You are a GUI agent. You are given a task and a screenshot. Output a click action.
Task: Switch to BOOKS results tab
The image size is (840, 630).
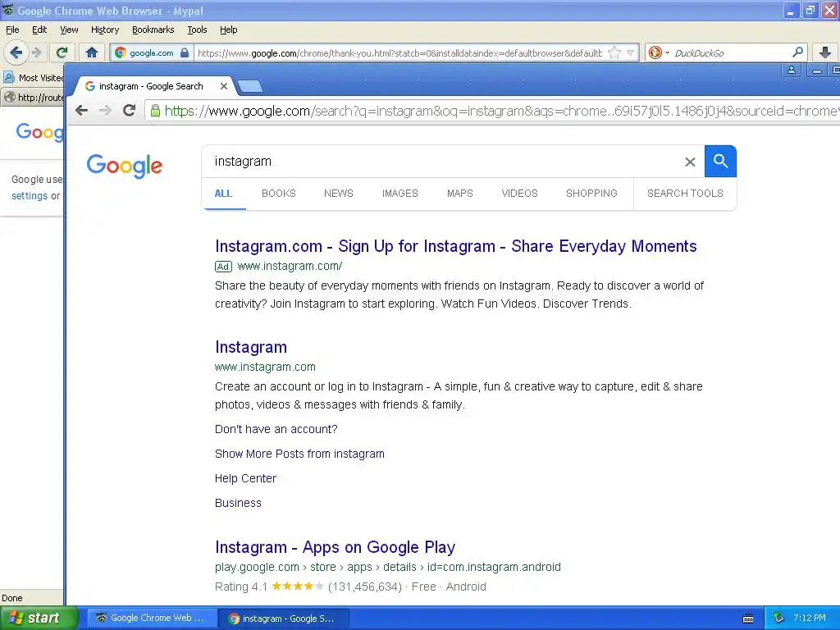[279, 194]
